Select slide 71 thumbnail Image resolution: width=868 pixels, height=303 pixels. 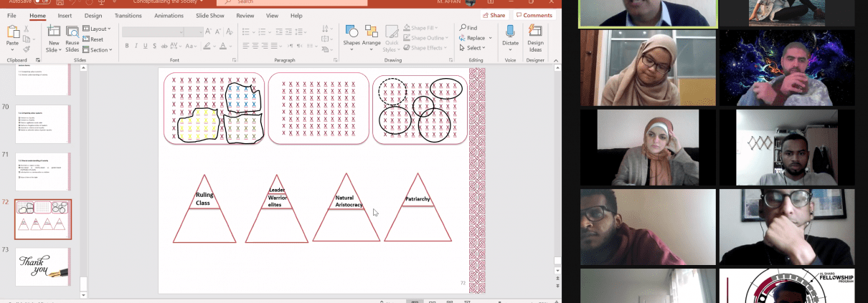point(43,171)
